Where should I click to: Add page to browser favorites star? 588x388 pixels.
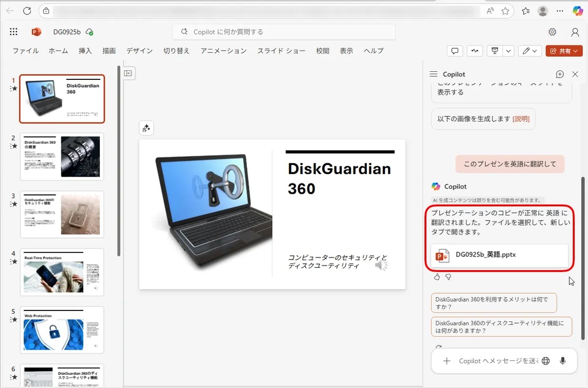pos(505,11)
